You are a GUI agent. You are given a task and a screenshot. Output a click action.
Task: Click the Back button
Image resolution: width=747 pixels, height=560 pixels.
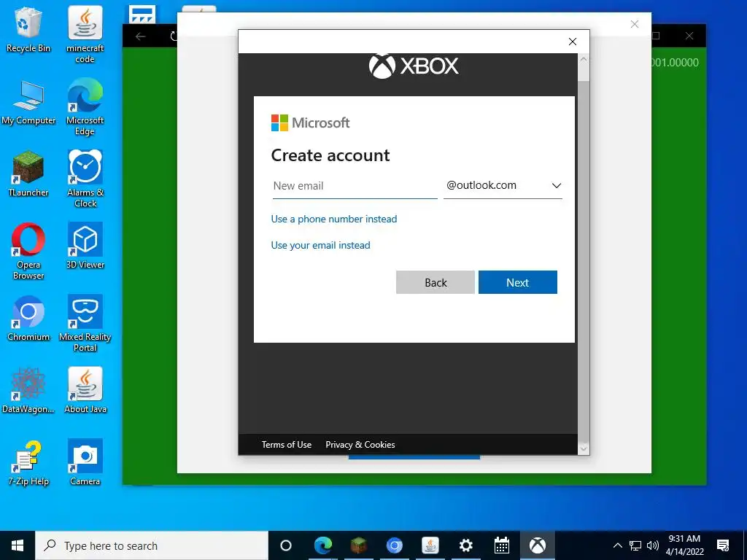coord(436,282)
